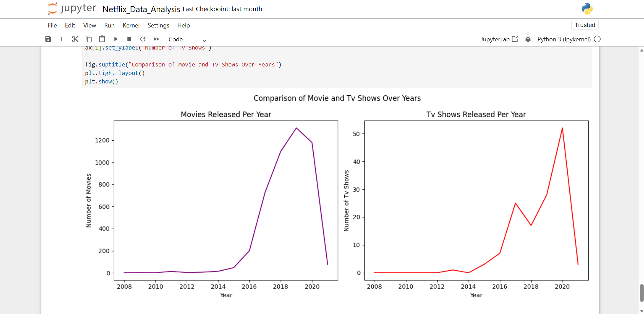Insert a new cell with the plus icon
644x314 pixels.
61,39
